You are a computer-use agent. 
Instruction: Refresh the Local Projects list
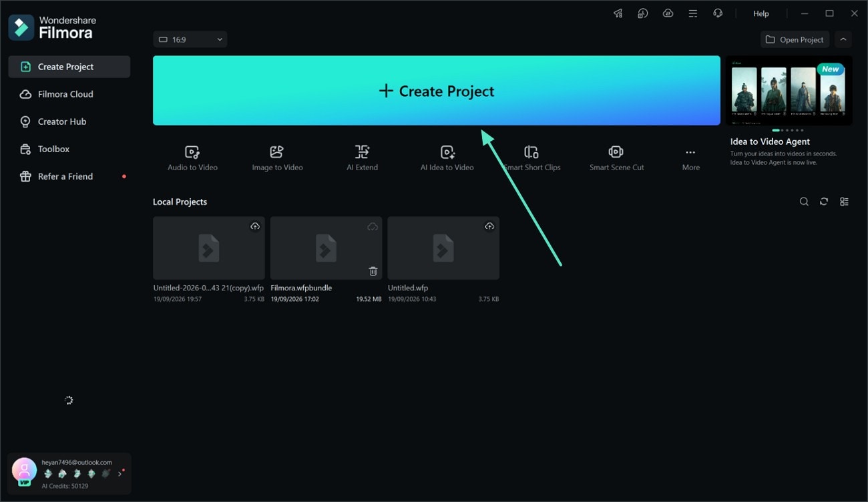824,202
